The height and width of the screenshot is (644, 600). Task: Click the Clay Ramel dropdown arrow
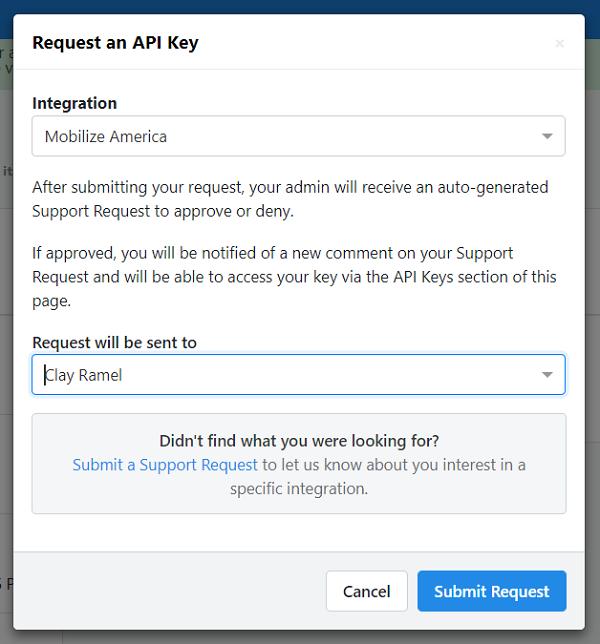click(x=547, y=375)
